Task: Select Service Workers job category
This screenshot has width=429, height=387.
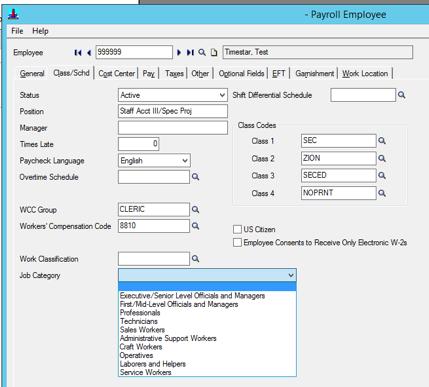Action: [207, 372]
